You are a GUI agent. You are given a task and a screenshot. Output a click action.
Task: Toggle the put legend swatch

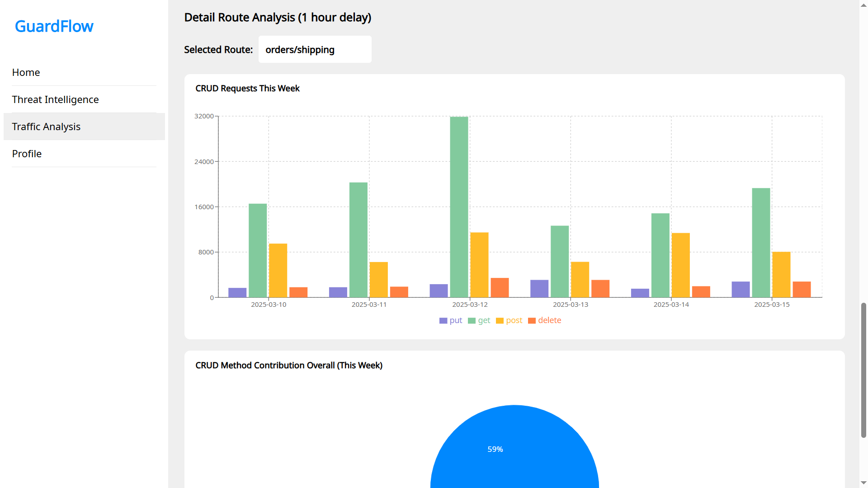443,320
